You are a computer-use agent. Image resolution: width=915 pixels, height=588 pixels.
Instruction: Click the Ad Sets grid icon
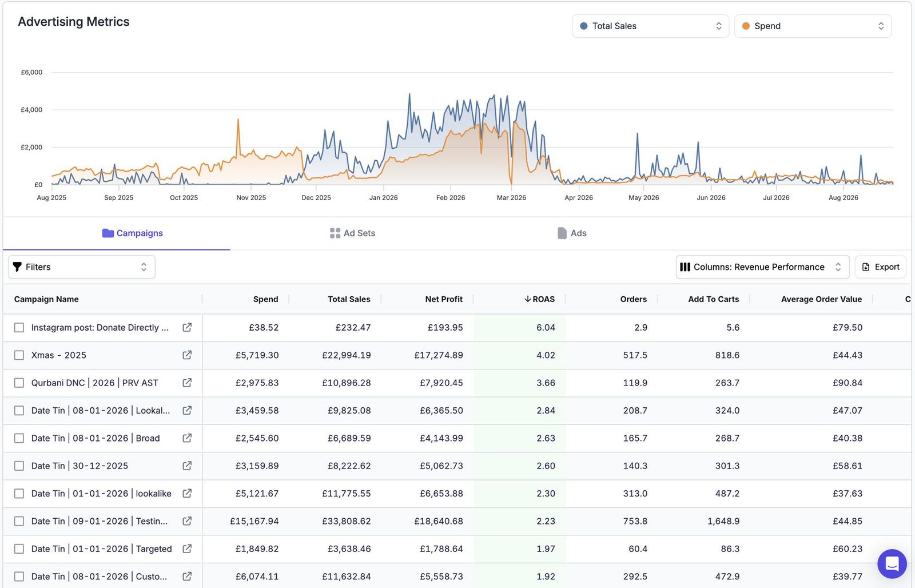335,233
